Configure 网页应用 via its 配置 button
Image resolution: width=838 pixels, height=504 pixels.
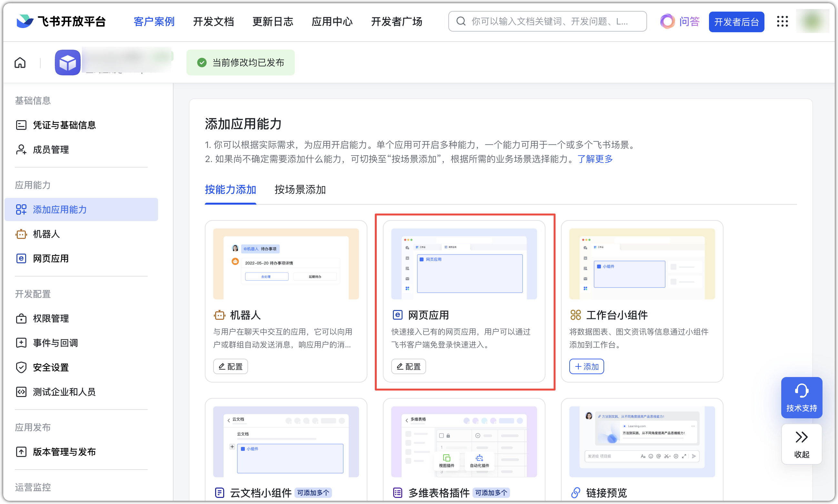pos(408,366)
